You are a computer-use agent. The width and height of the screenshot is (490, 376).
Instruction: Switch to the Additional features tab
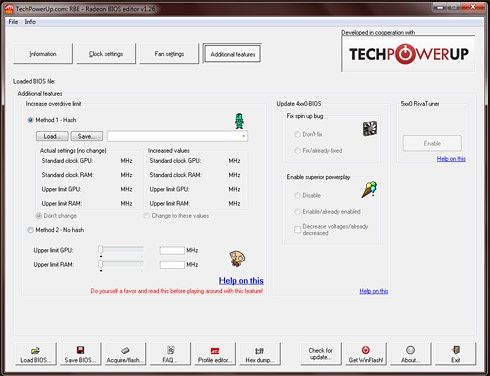[x=233, y=54]
